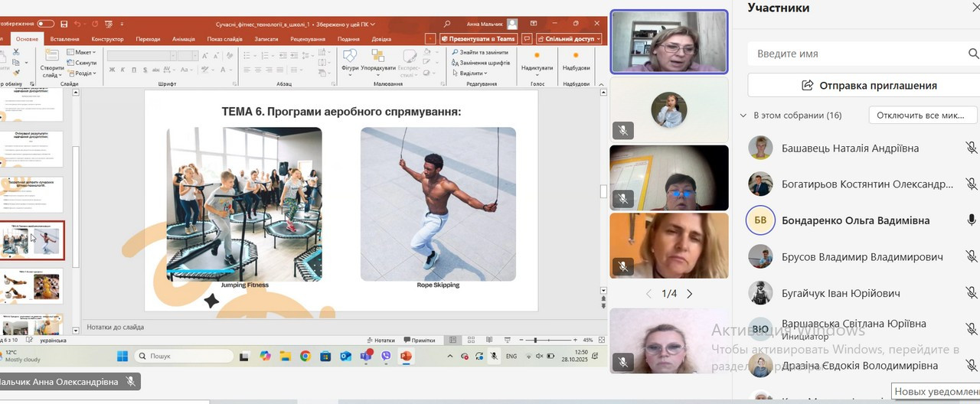Toggle Бондаренко Ольга Вадимівна microphone
The image size is (980, 404).
(x=971, y=220)
